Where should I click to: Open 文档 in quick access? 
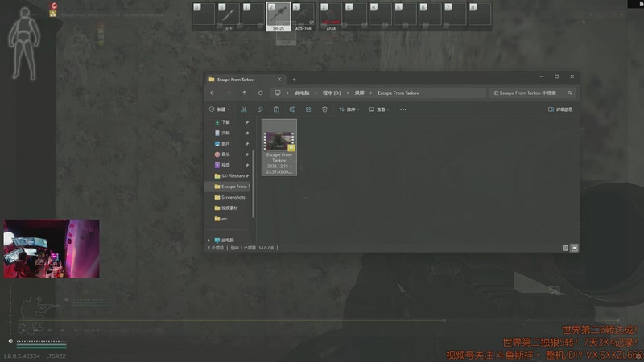[225, 133]
